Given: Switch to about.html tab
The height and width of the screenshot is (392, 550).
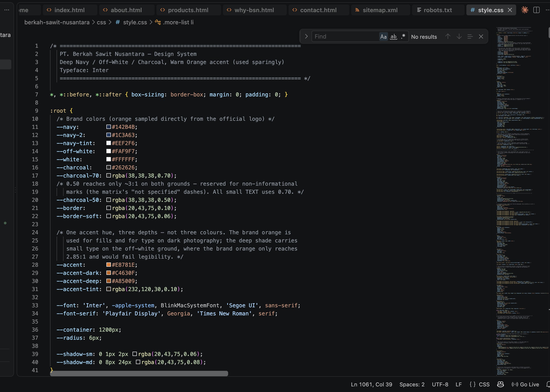Looking at the screenshot, I should [x=127, y=10].
